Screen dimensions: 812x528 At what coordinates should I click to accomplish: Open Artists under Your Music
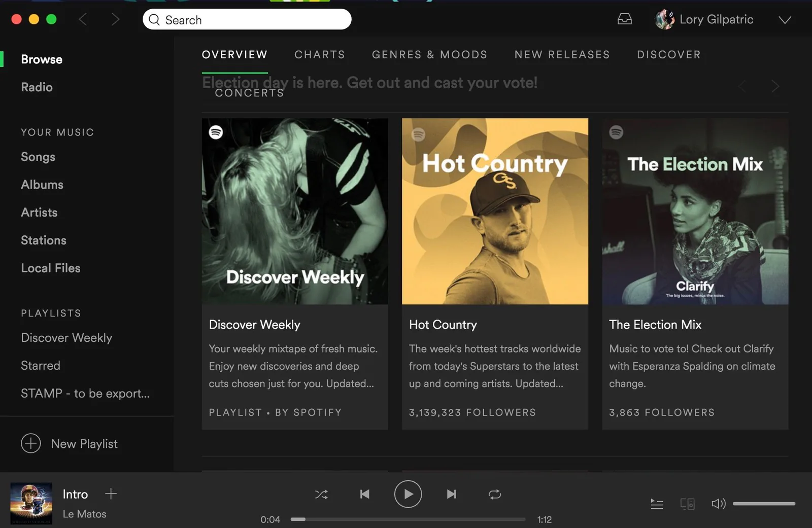click(x=39, y=213)
